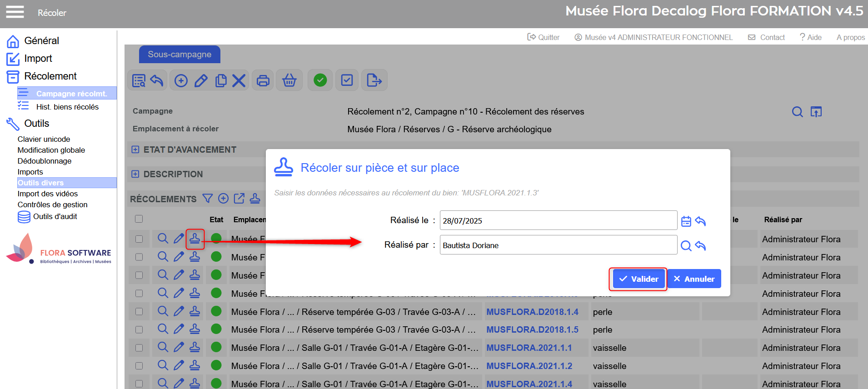Toggle the select-all checkbox in table header
The image size is (868, 389).
139,219
